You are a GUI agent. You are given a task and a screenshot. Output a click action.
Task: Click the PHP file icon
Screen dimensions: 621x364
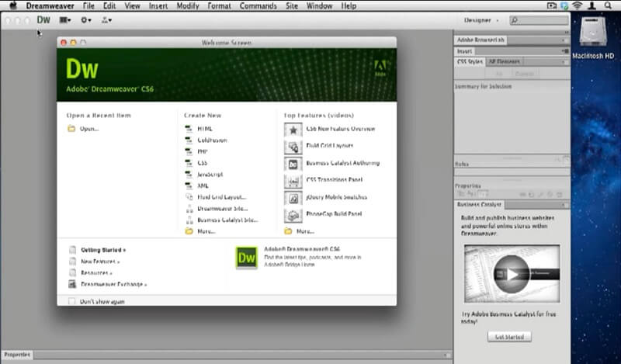point(189,151)
